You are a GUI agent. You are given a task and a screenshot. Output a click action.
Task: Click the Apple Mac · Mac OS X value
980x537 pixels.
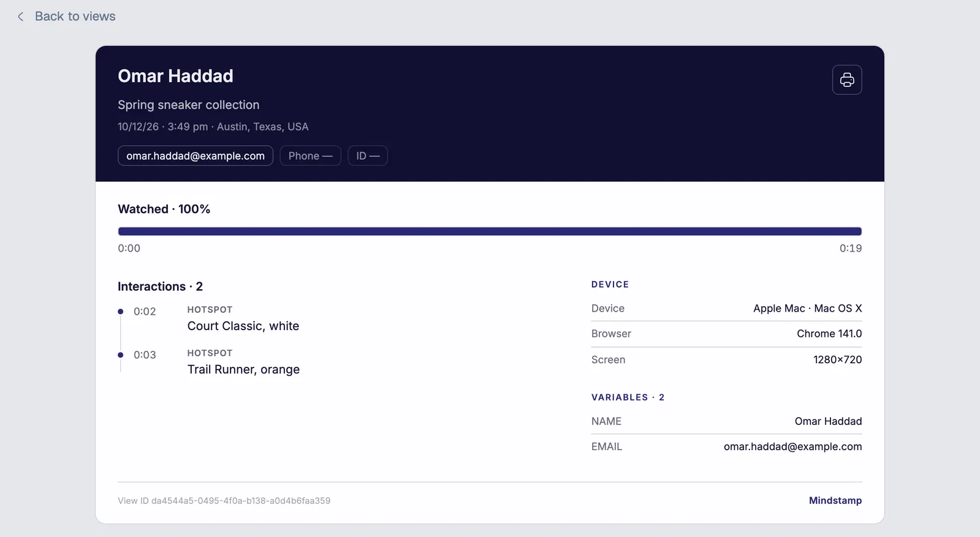pyautogui.click(x=807, y=308)
